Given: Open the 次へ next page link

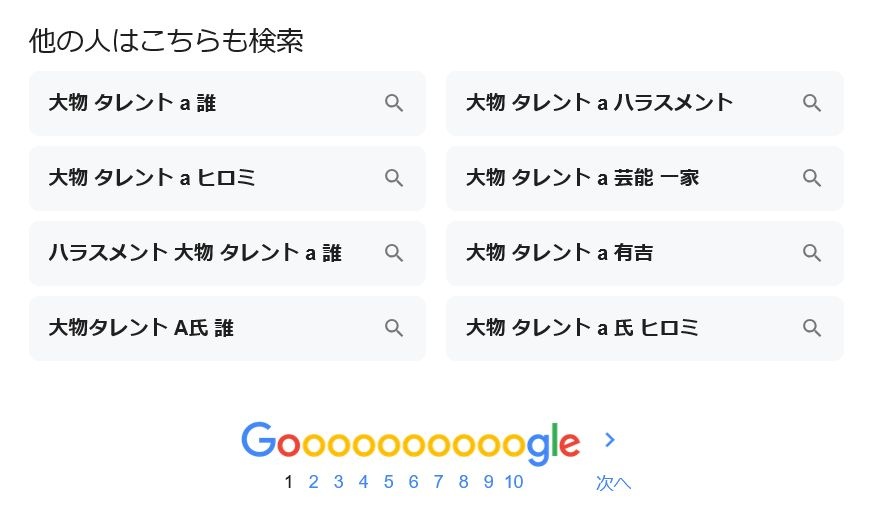Looking at the screenshot, I should (x=613, y=483).
